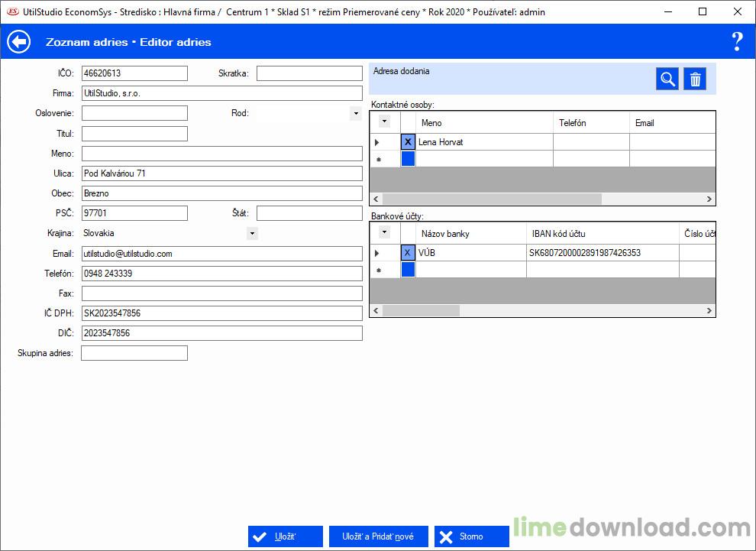Click Uložiť save button
Screen dimensions: 756x551
click(x=286, y=536)
